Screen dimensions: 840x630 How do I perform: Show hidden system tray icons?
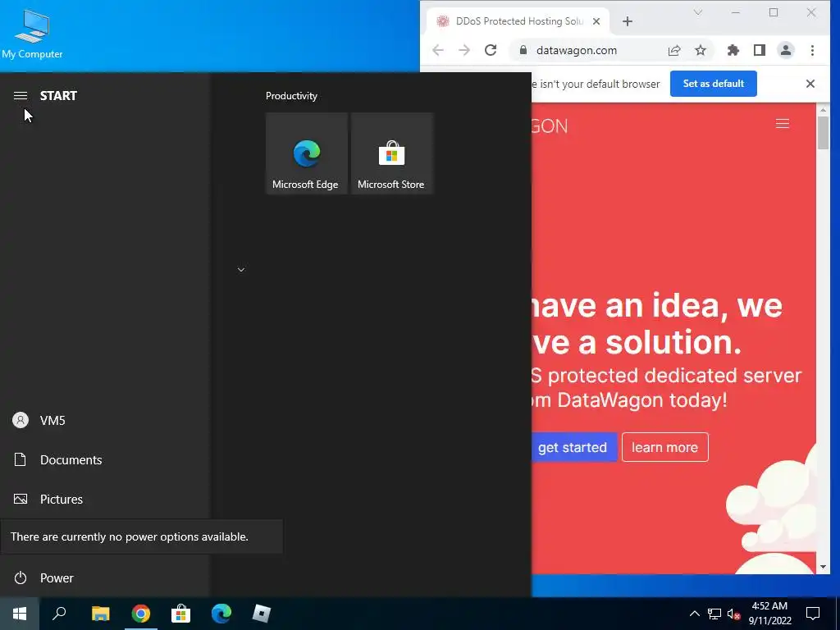click(694, 614)
